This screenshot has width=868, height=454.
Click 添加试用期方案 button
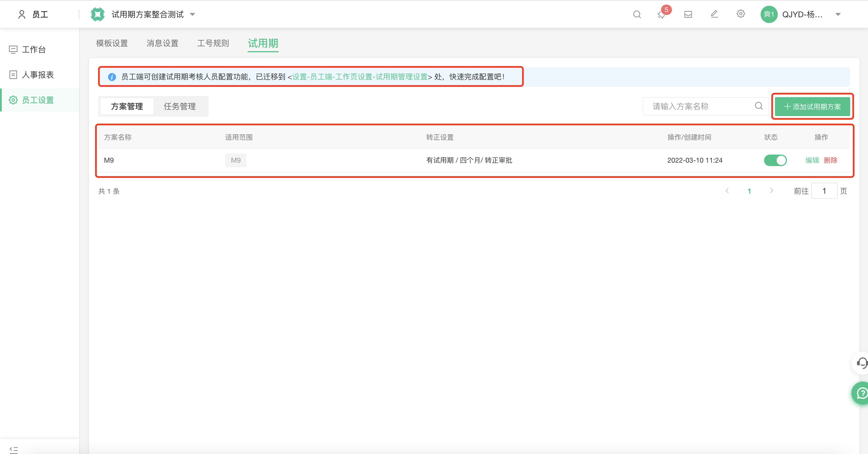click(812, 107)
